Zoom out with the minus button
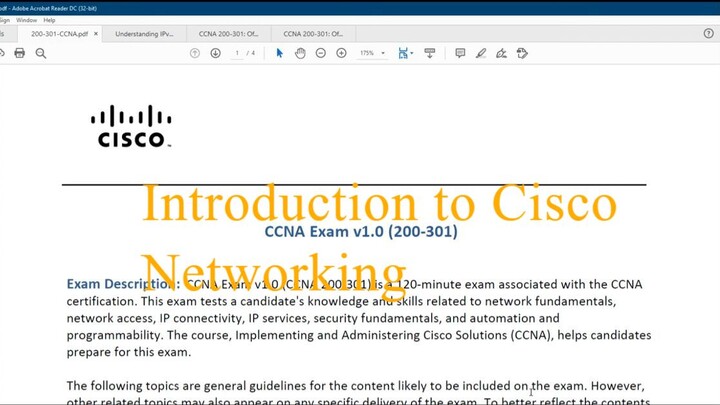This screenshot has width=720, height=405. pyautogui.click(x=321, y=53)
